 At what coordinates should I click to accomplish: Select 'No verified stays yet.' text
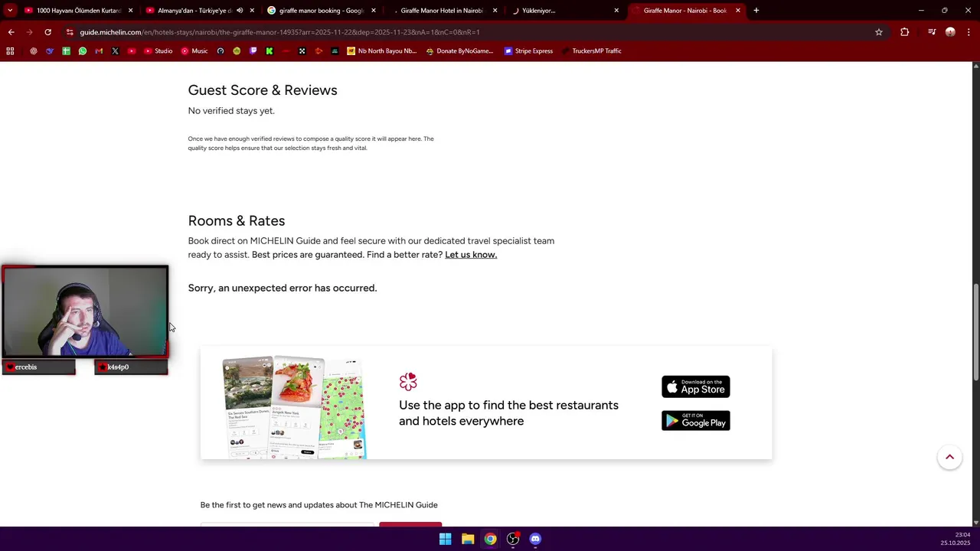tap(231, 111)
